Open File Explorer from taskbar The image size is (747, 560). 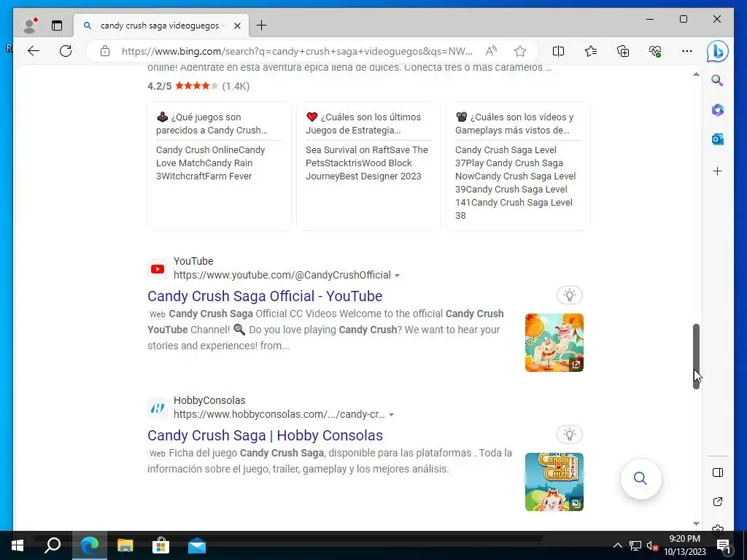tap(125, 545)
